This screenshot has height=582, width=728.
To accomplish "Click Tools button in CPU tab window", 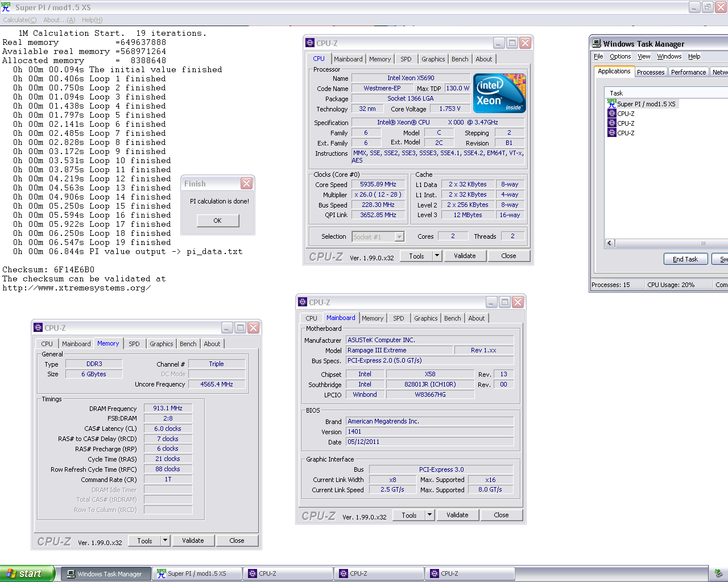I will click(416, 256).
